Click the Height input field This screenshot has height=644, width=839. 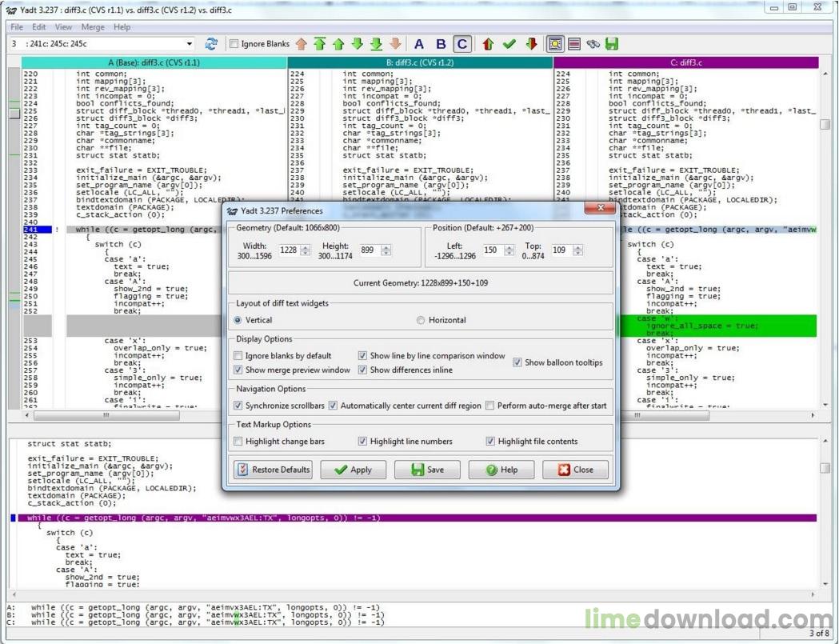pyautogui.click(x=369, y=250)
